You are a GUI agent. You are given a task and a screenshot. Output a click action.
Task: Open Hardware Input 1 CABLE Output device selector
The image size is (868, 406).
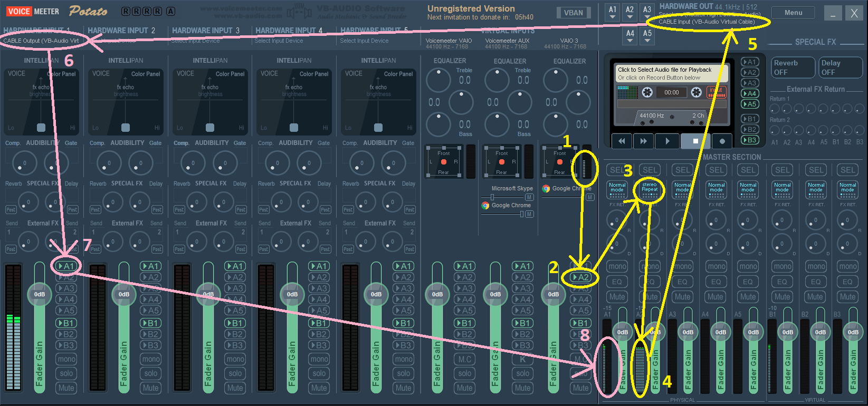41,41
